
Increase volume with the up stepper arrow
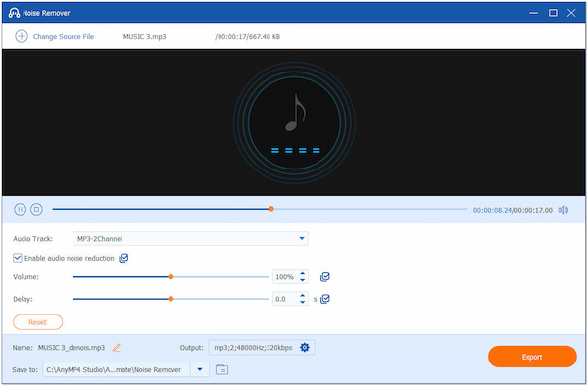point(302,274)
